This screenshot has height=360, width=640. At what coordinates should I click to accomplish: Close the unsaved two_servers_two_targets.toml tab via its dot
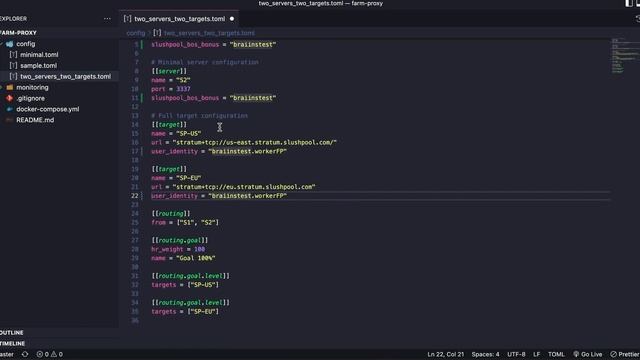click(232, 19)
